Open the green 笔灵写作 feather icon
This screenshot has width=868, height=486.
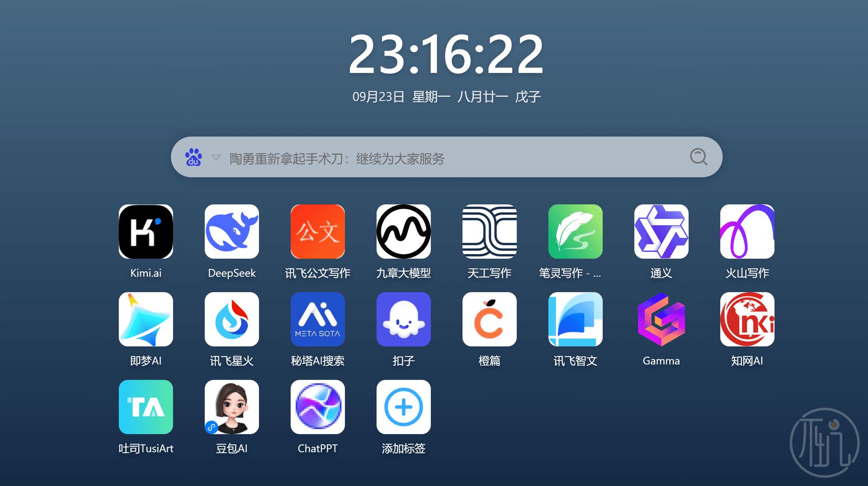tap(575, 231)
